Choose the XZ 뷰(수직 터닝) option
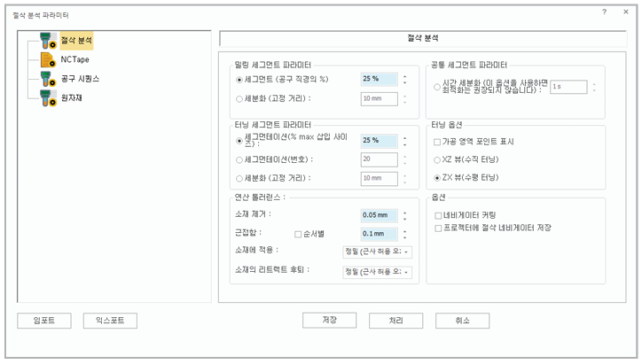 pos(437,160)
